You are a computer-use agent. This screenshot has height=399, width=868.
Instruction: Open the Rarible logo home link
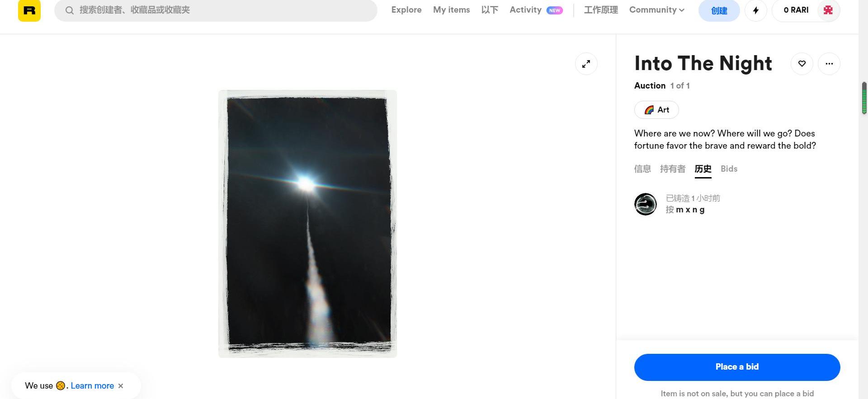(29, 10)
